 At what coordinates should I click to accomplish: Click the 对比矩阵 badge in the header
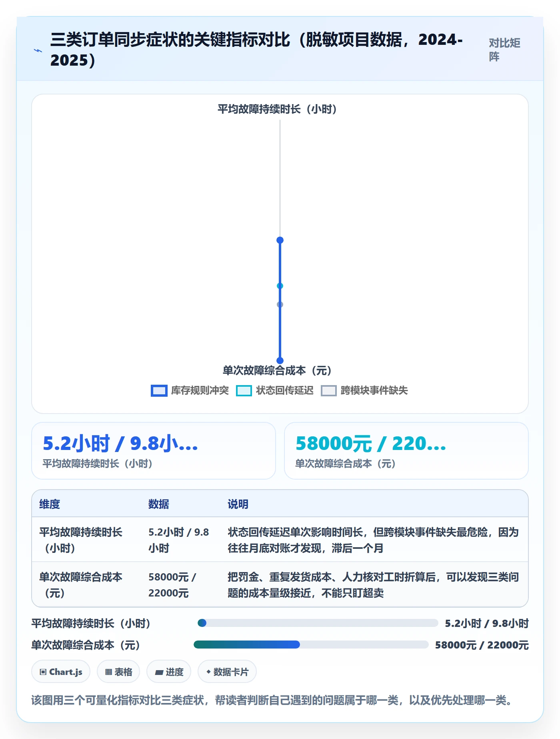(504, 50)
